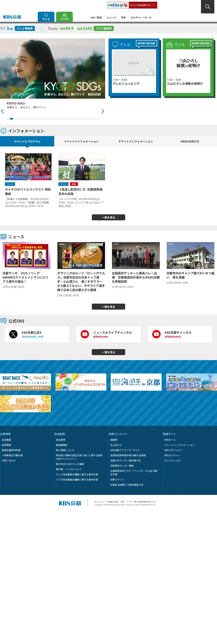Click the ニュース section newspaper icon
This screenshot has width=217, height=644.
4,237
